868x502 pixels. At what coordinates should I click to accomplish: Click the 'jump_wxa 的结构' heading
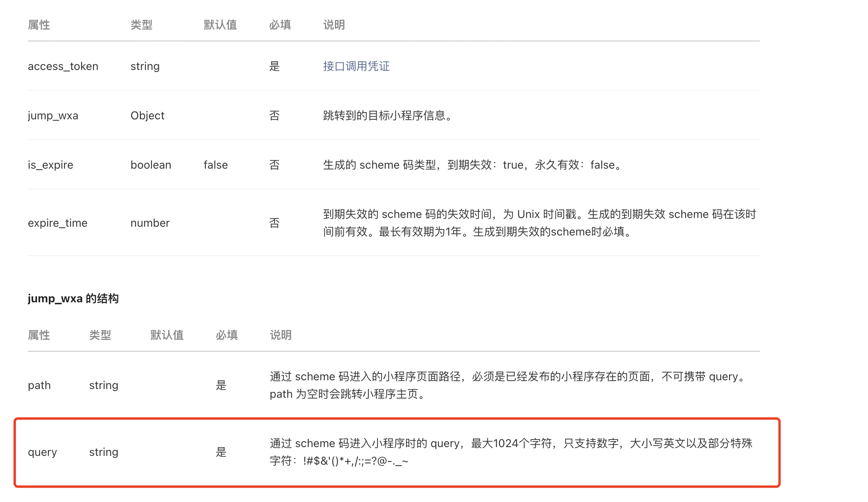click(x=73, y=298)
